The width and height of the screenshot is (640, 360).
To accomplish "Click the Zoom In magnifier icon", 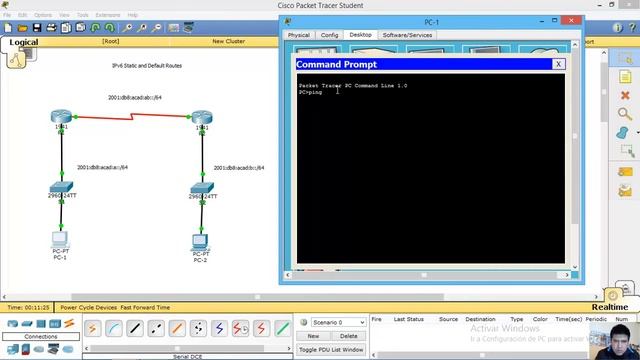I will click(x=127, y=28).
